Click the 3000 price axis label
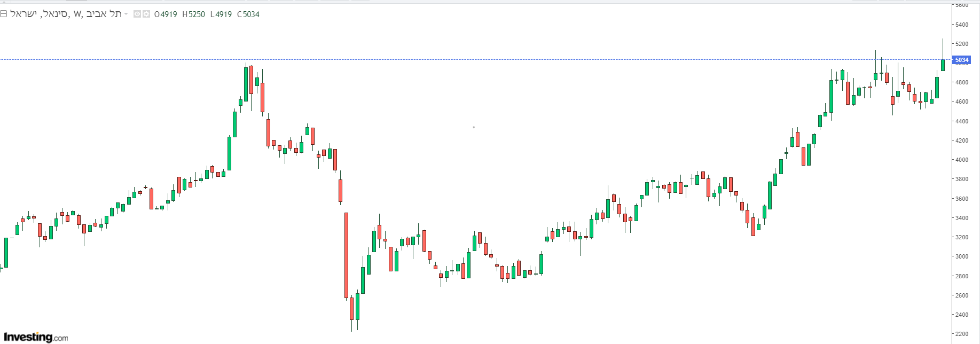 [x=961, y=257]
